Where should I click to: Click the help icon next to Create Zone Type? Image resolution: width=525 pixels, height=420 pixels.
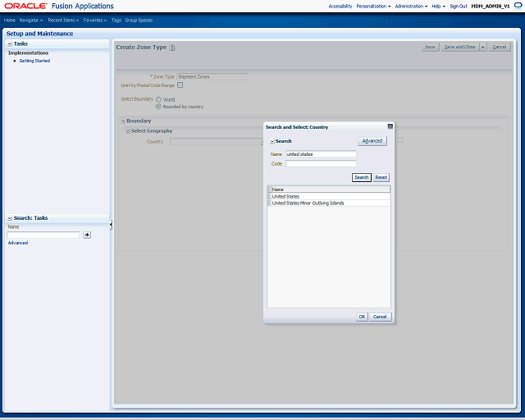pos(171,48)
